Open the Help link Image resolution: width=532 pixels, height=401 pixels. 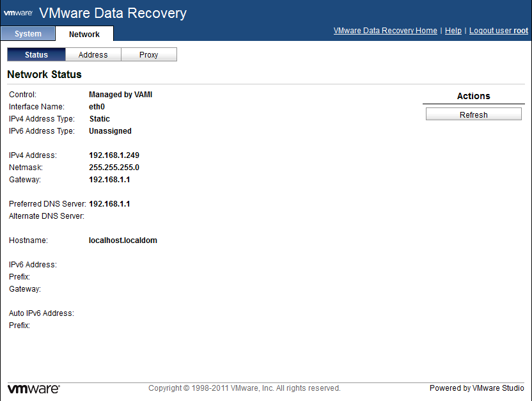[x=453, y=30]
